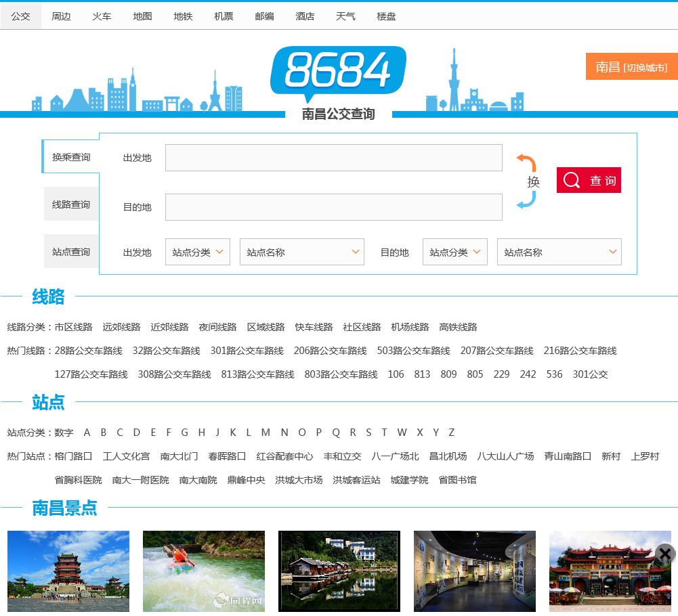This screenshot has width=678, height=616.
Task: Open the 火车 navigation item
Action: point(102,16)
